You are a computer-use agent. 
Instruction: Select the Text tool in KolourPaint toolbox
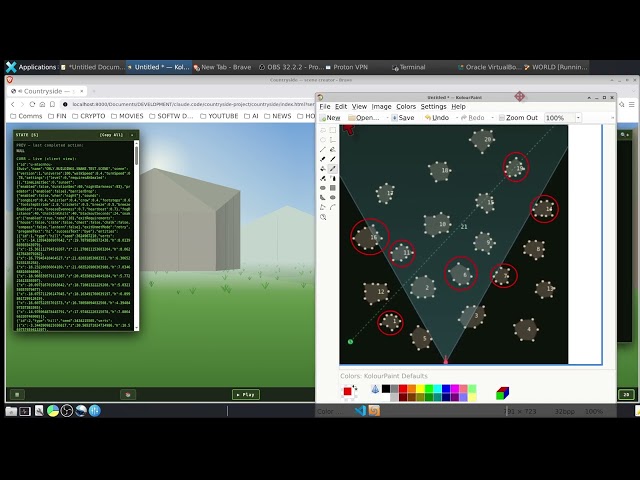333,140
